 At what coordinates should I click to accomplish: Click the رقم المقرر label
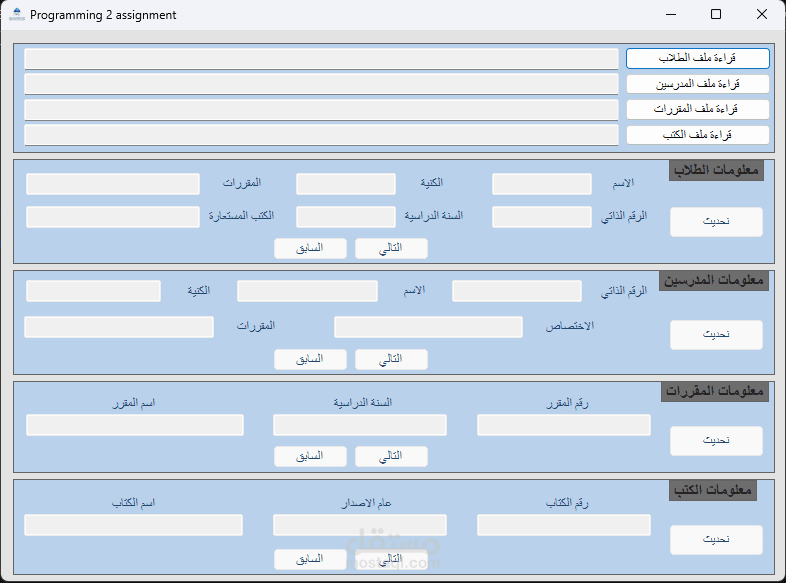[567, 404]
